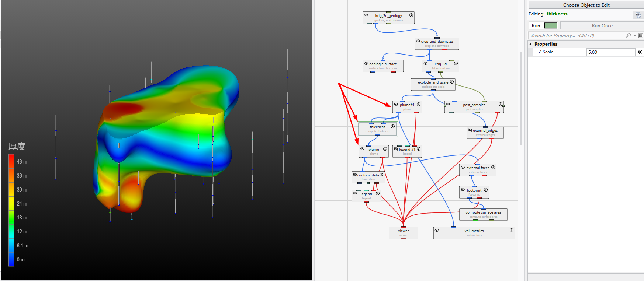The image size is (644, 281).
Task: Click the magnifier icon in property search
Action: (629, 36)
